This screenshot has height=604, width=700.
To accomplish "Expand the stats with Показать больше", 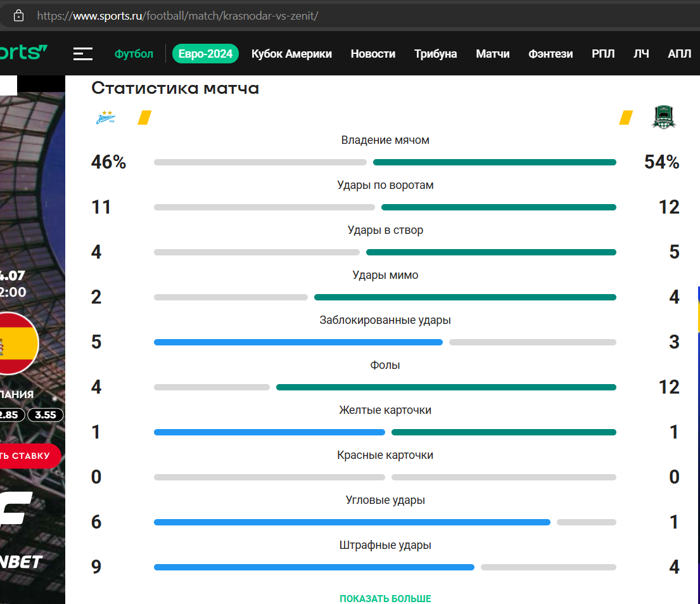I will point(385,598).
